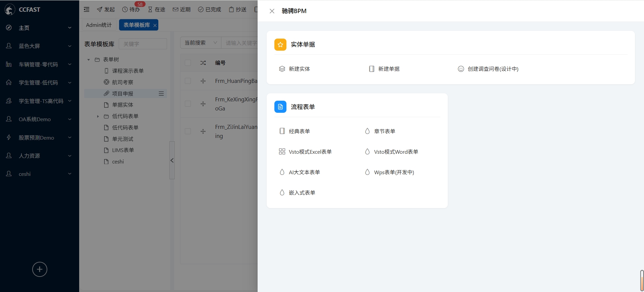The width and height of the screenshot is (644, 292).
Task: Select the ceshi tree node
Action: [118, 161]
